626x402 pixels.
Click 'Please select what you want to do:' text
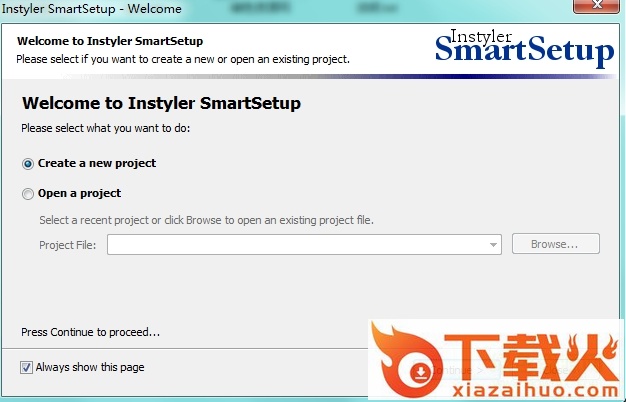[106, 129]
